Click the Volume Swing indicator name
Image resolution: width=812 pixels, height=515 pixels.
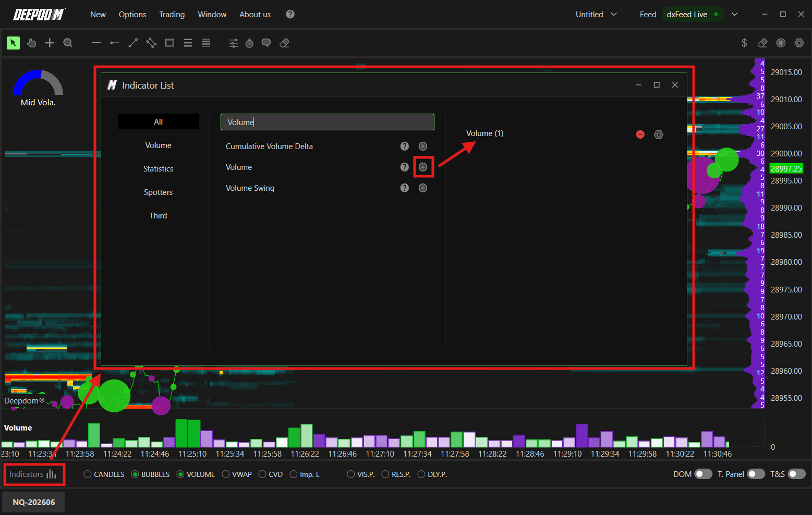[250, 188]
